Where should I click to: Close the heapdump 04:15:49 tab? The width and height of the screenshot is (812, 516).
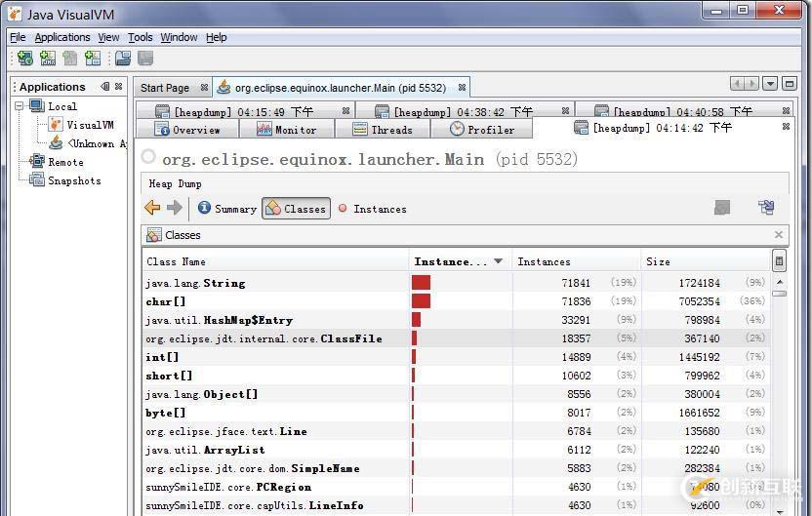(345, 111)
